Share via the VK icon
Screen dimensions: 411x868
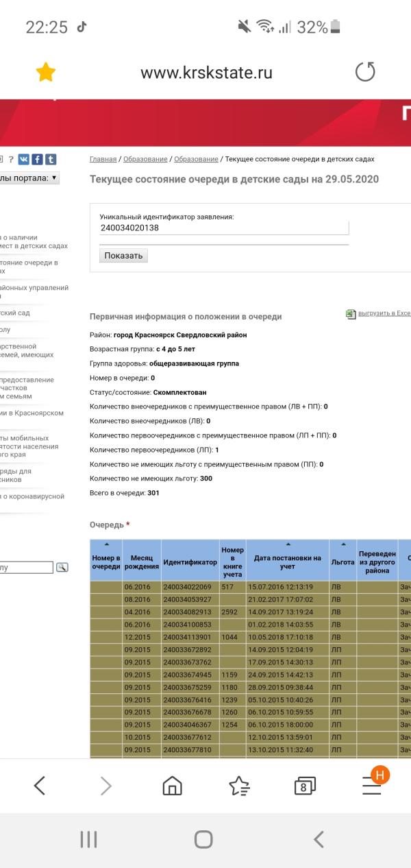tap(23, 159)
